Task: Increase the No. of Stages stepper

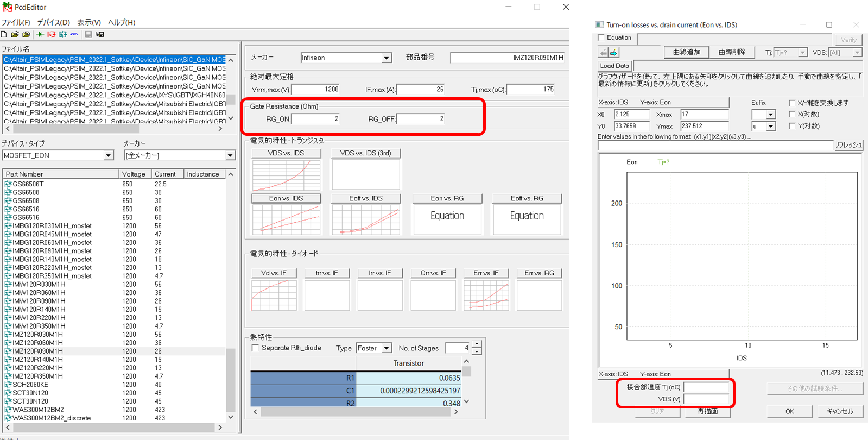Action: click(x=477, y=344)
